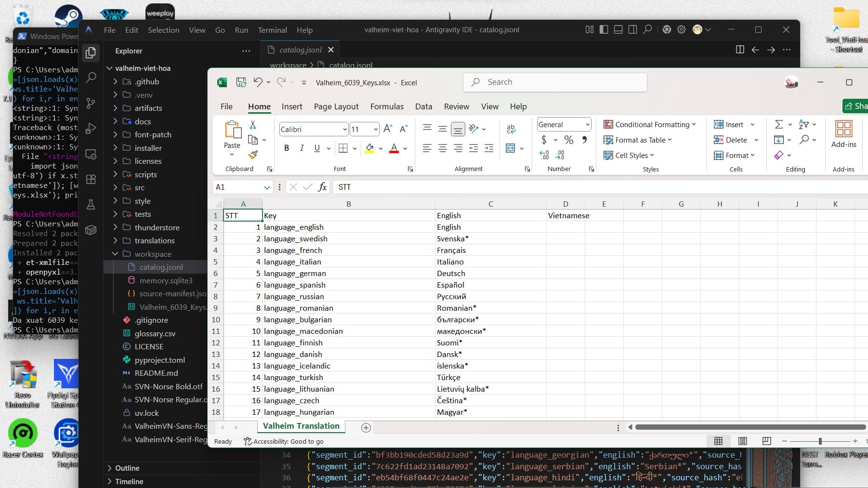Apply Top Align to cells
868x488 pixels.
tap(427, 128)
